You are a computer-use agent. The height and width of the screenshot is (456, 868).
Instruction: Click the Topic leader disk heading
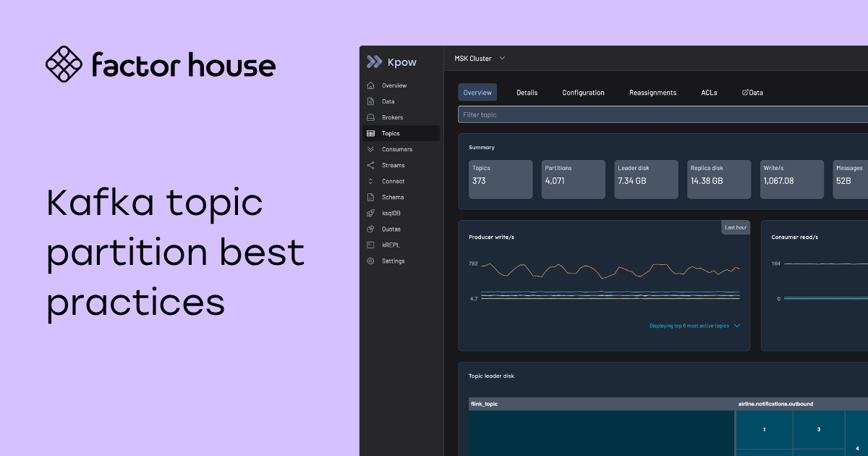(491, 376)
